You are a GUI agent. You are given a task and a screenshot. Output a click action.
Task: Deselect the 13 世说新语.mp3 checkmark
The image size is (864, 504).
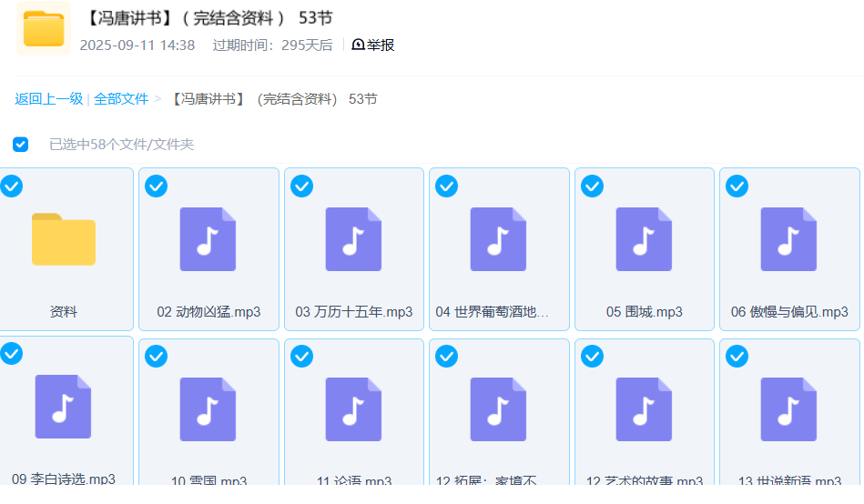737,356
